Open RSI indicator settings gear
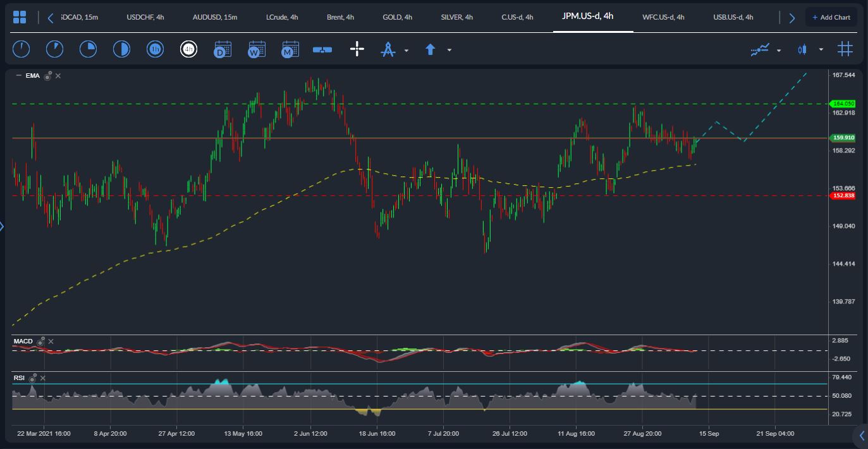868x449 pixels. 32,378
